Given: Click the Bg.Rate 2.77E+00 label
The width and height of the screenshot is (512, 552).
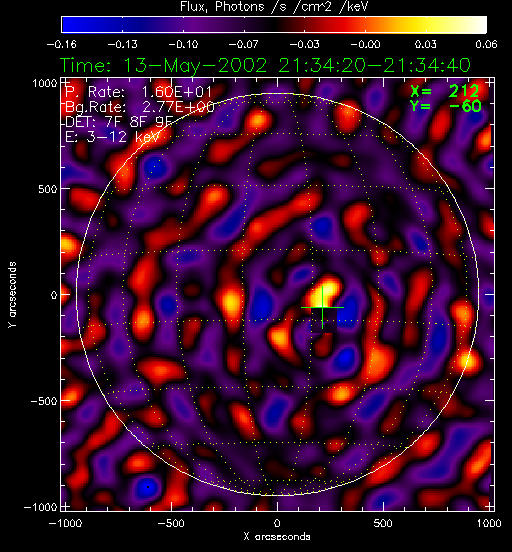Looking at the screenshot, I should [140, 107].
